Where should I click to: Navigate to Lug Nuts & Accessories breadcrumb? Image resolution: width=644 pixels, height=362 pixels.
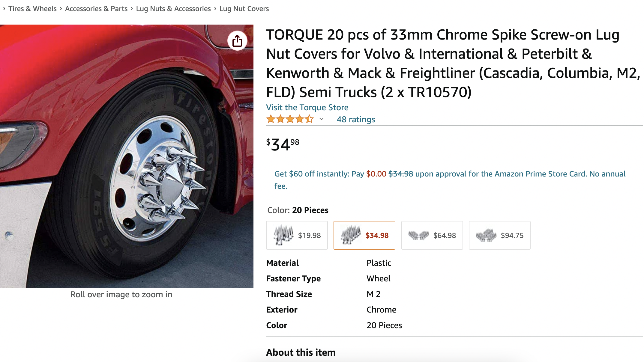(173, 9)
